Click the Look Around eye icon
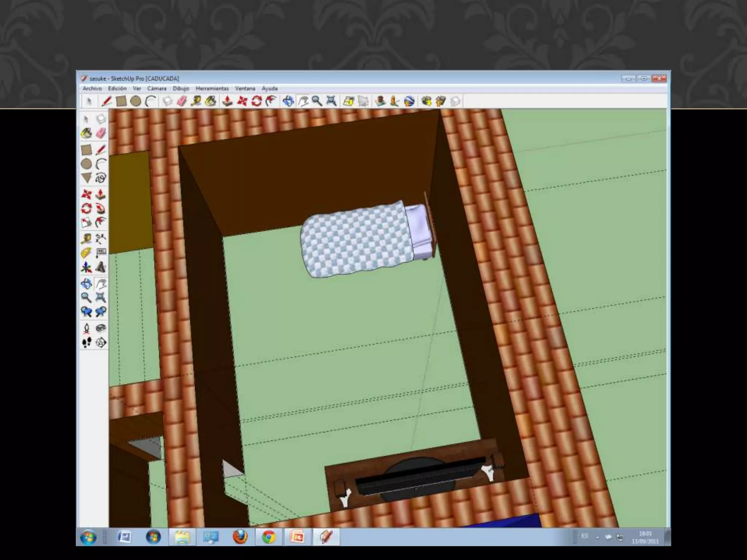 [101, 328]
